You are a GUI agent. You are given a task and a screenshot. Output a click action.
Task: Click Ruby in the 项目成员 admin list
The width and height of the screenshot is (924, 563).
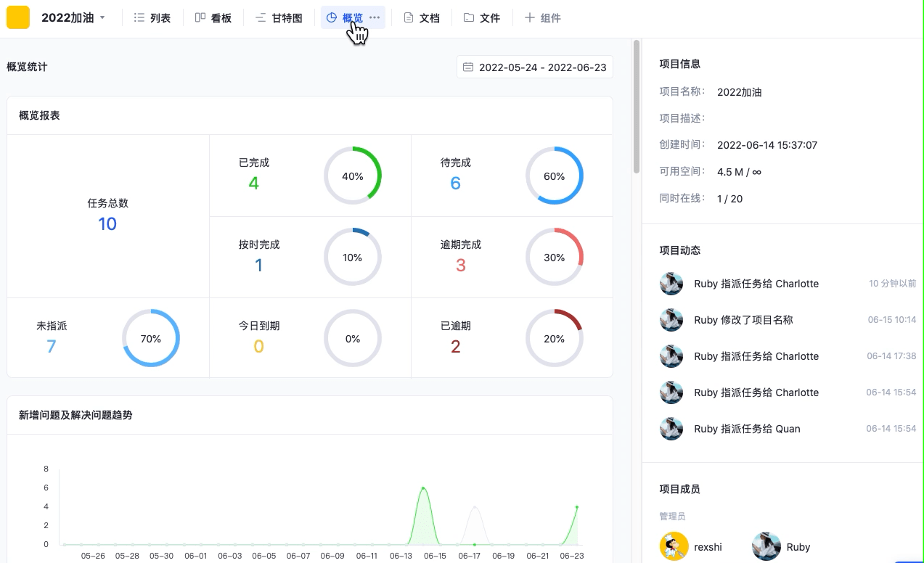tap(798, 547)
